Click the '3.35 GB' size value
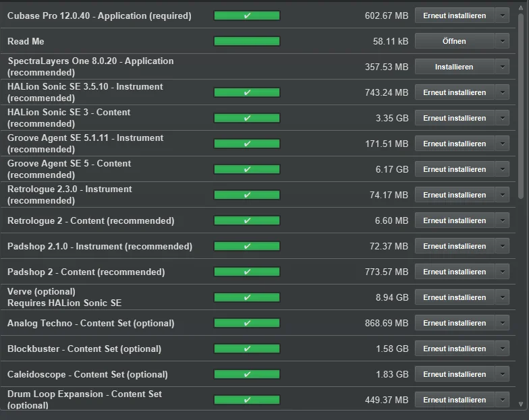Image resolution: width=529 pixels, height=420 pixels. click(392, 119)
